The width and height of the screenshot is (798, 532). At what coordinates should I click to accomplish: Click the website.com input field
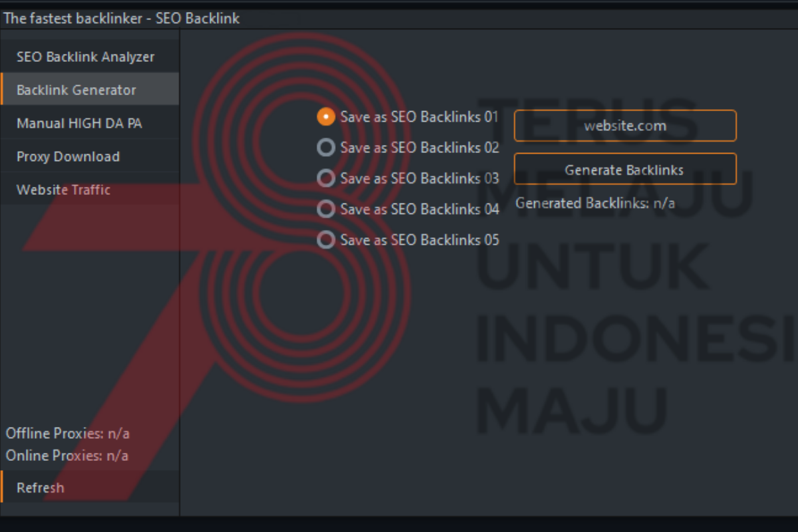[624, 126]
